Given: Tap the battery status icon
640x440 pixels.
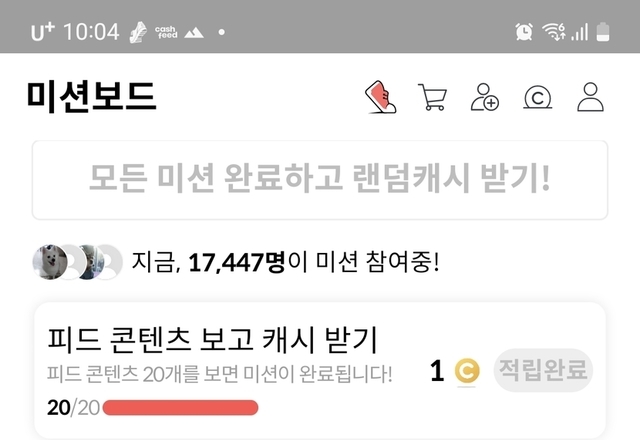Looking at the screenshot, I should pyautogui.click(x=603, y=32).
